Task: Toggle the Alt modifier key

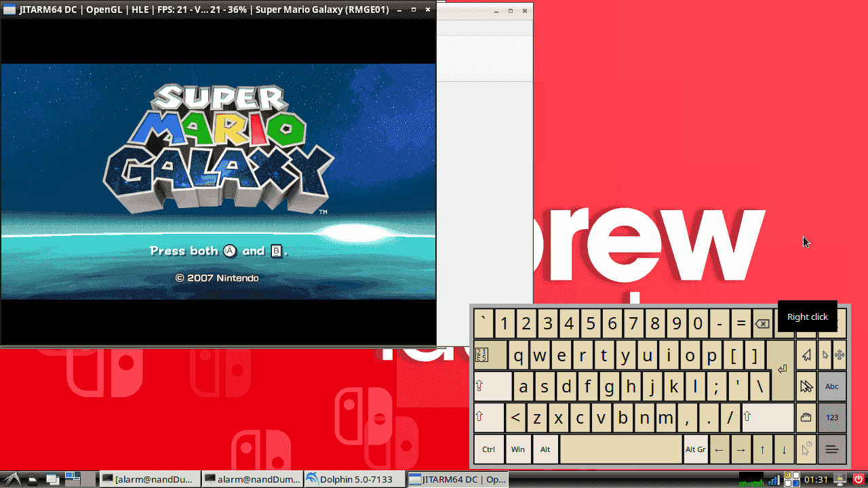Action: pos(545,449)
